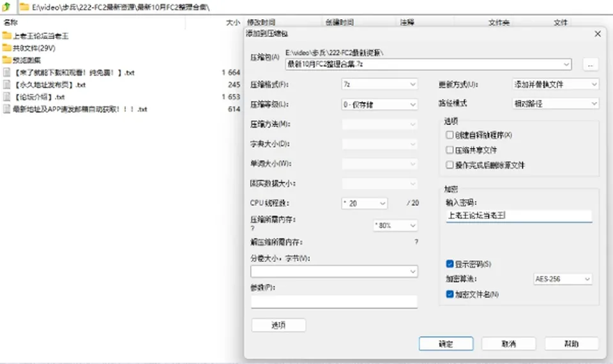Image resolution: width=613 pixels, height=364 pixels.
Task: Enable the 压缩共享文件 checkbox
Action: click(x=450, y=149)
